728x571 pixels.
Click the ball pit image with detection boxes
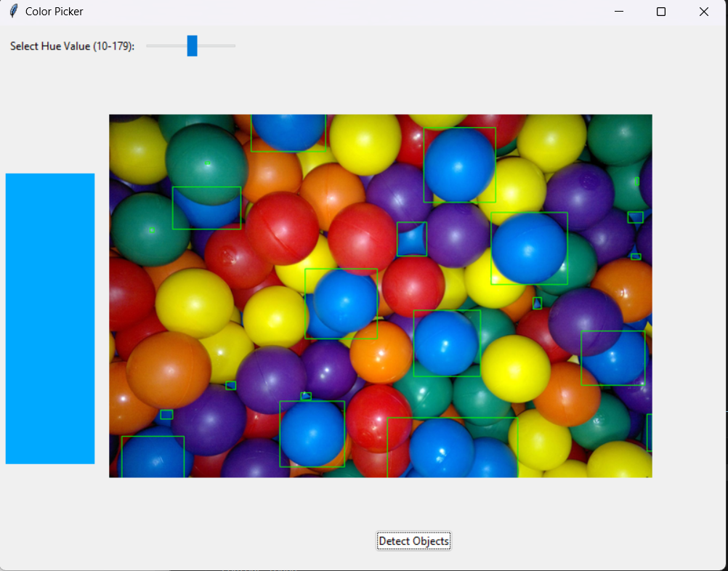(380, 296)
